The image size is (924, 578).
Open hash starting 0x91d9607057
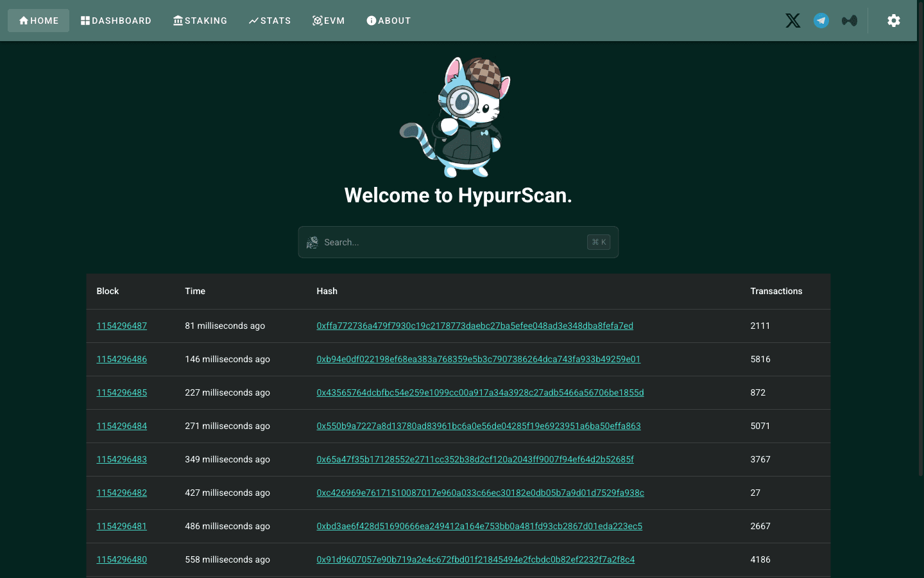click(x=475, y=559)
